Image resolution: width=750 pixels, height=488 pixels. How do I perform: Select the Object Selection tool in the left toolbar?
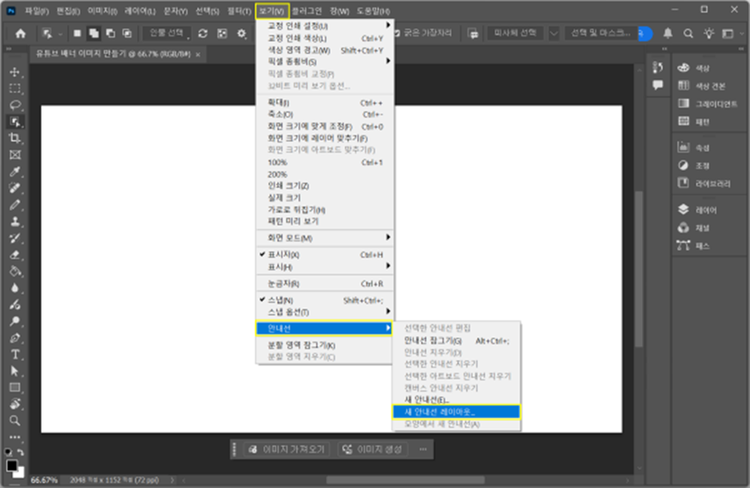tap(15, 122)
